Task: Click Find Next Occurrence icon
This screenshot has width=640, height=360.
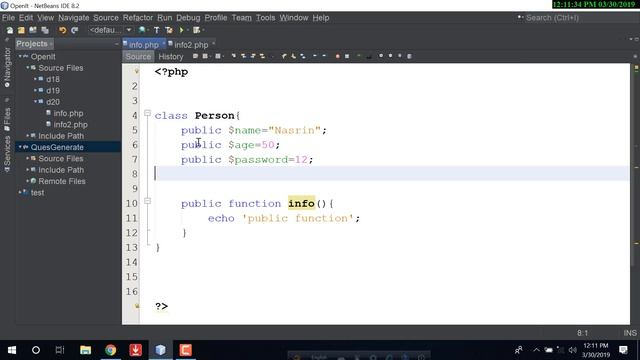Action: 253,56
